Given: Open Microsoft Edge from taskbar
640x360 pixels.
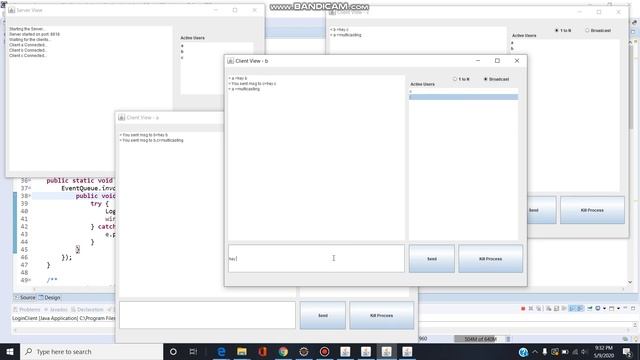Looking at the screenshot, I should [221, 351].
